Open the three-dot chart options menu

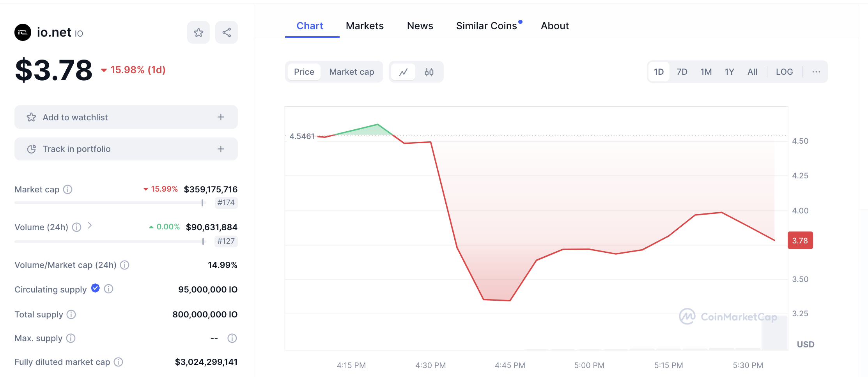pos(816,72)
